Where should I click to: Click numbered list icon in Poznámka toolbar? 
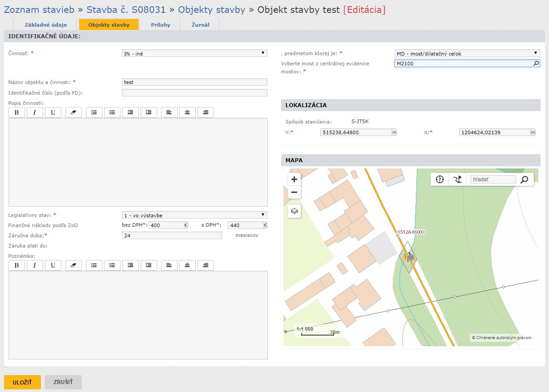(94, 265)
